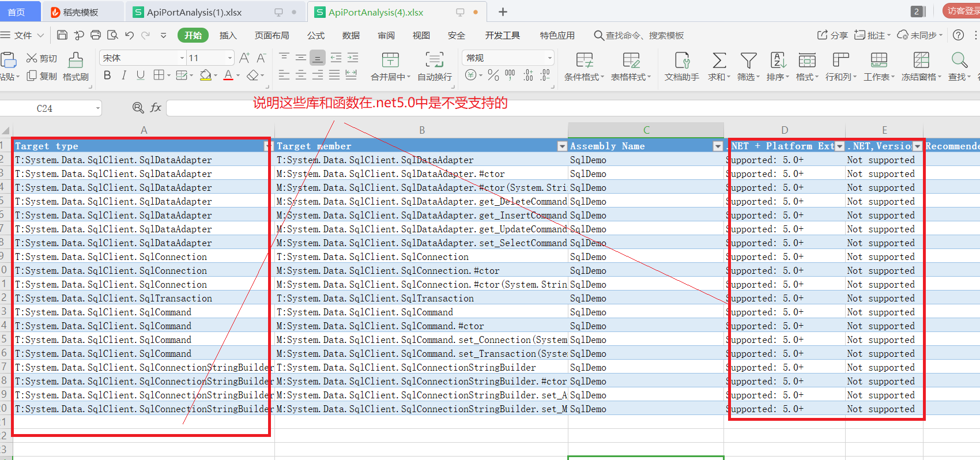Image resolution: width=980 pixels, height=460 pixels.
Task: Click the Find (查找) magnifier icon
Action: 959,60
